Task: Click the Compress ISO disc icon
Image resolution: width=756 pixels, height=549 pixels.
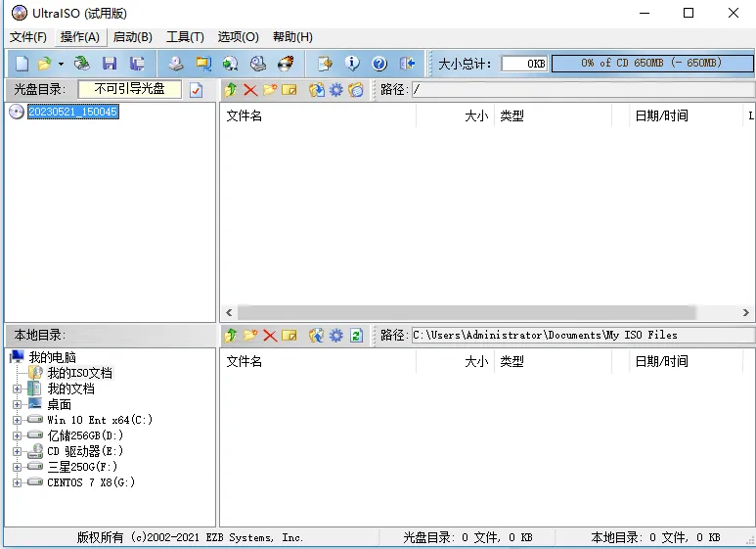Action: pyautogui.click(x=231, y=64)
